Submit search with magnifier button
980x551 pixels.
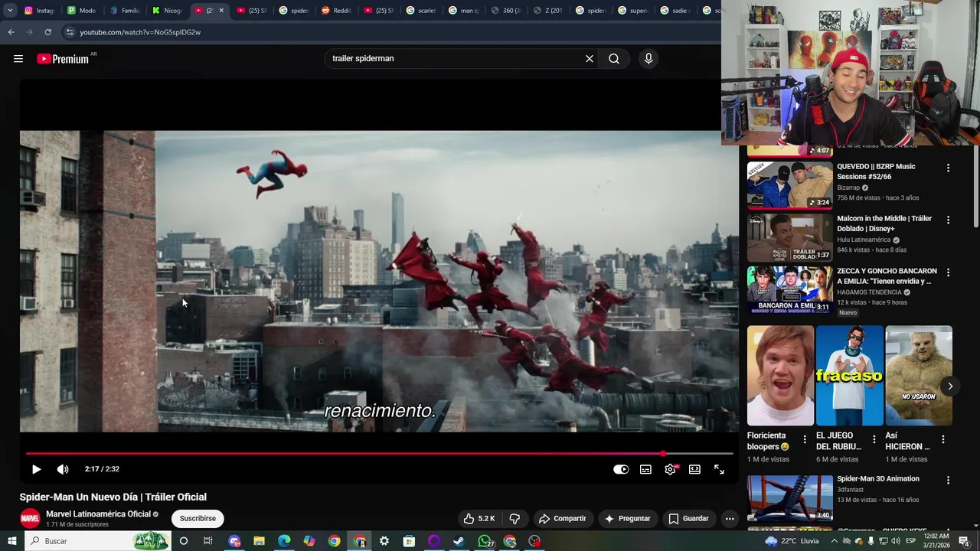point(614,59)
